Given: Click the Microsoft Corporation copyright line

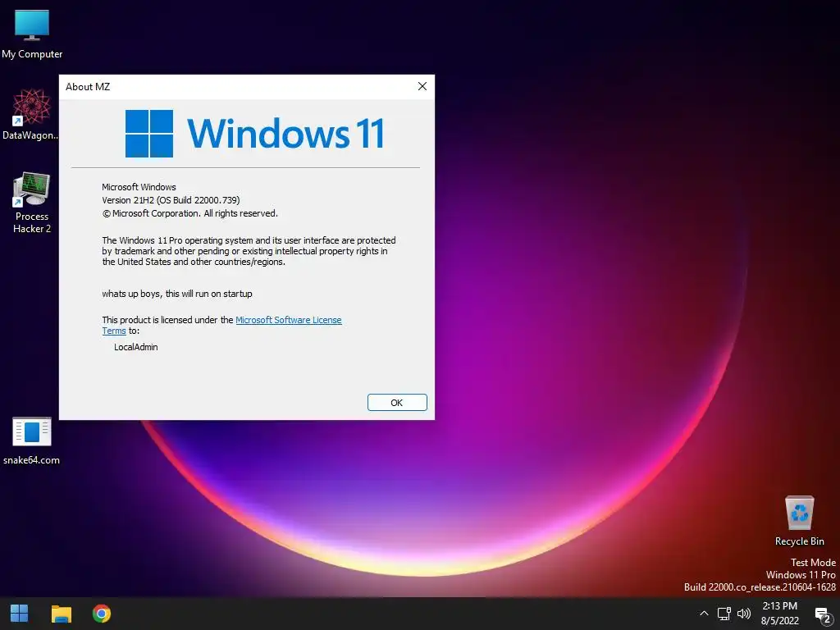Looking at the screenshot, I should point(189,213).
